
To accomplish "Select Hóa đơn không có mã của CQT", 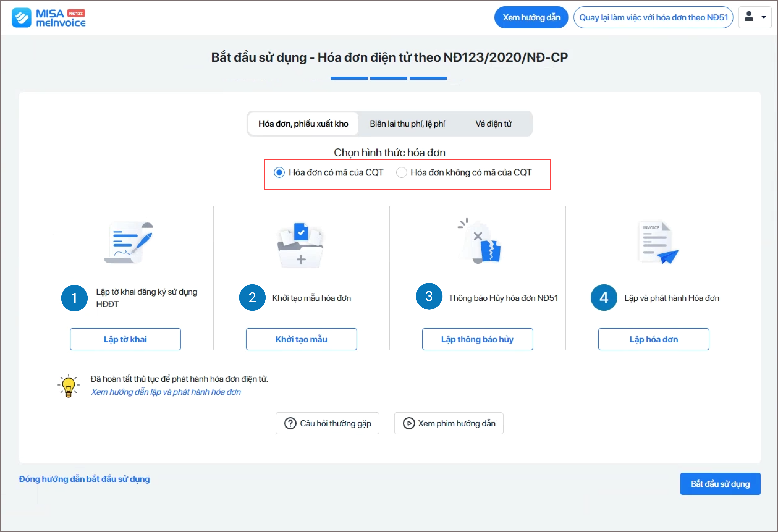I will point(401,172).
